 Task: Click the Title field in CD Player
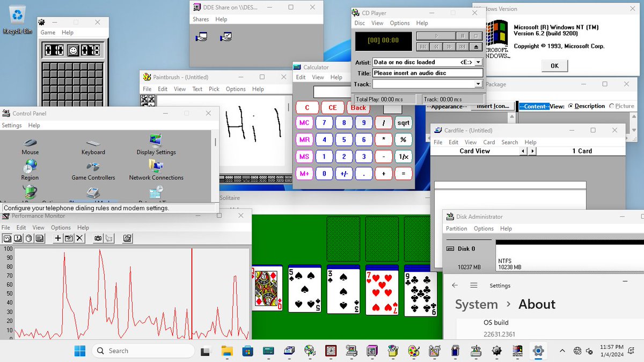tap(428, 73)
